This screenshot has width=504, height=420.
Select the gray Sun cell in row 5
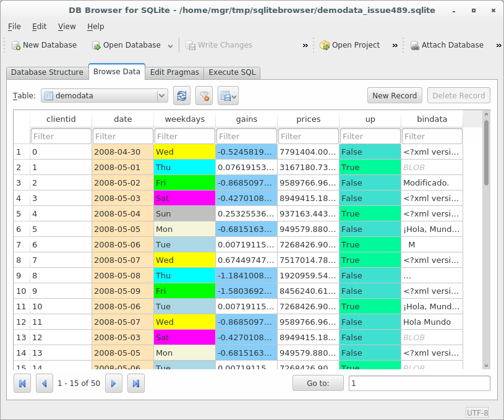click(185, 213)
